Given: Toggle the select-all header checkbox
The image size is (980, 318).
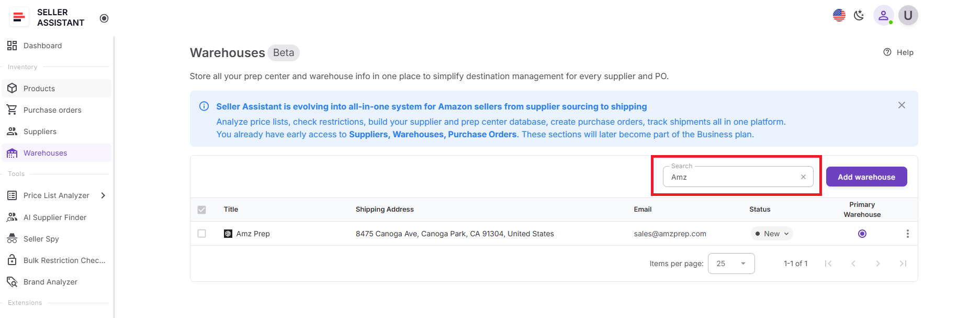Looking at the screenshot, I should coord(201,210).
